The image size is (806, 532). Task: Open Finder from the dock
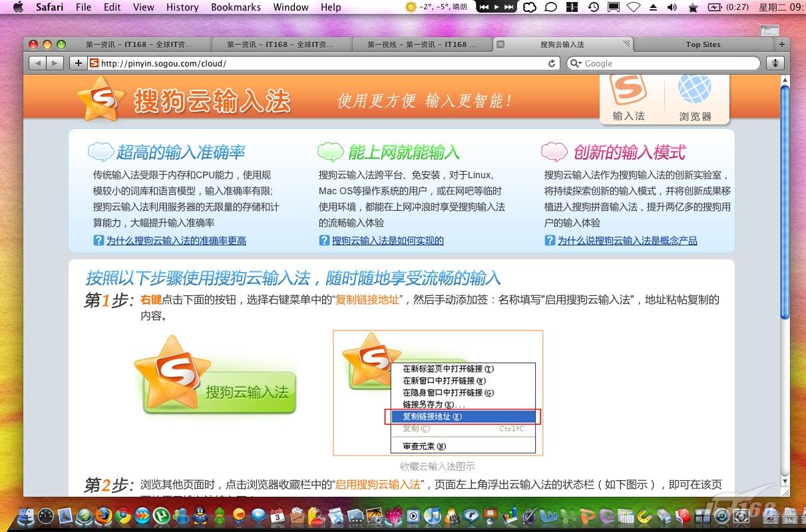tap(27, 515)
